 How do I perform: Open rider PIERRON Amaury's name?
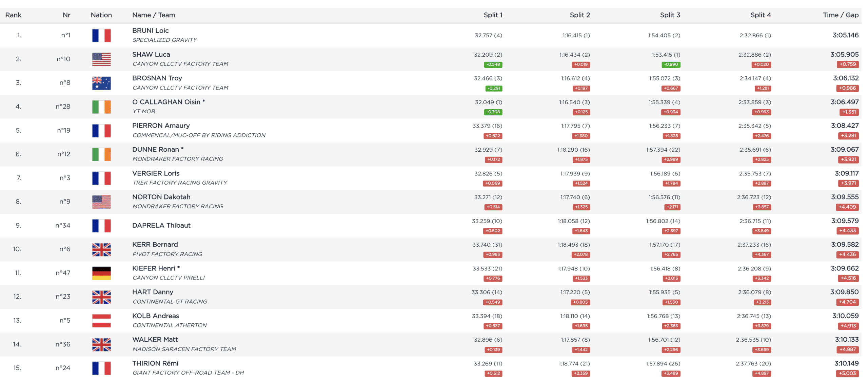161,126
